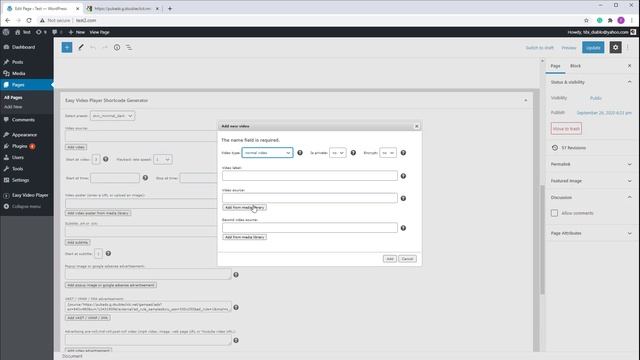Open browser extensions puzzle icon
640x360 pixels.
(x=610, y=20)
